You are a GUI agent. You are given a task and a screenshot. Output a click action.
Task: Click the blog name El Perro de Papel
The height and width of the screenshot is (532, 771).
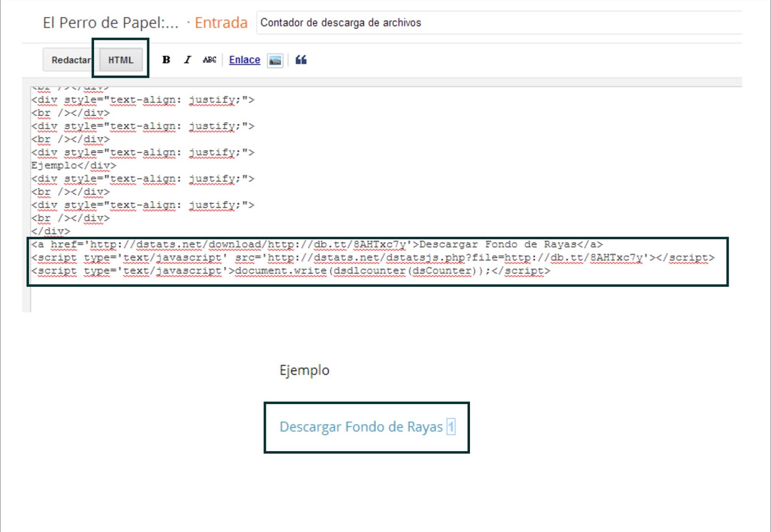[110, 23]
